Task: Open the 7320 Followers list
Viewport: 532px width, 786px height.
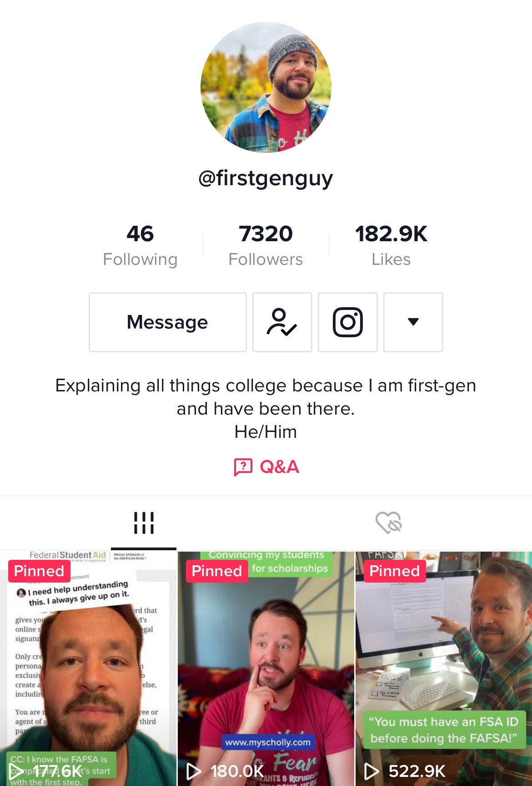Action: click(x=266, y=245)
